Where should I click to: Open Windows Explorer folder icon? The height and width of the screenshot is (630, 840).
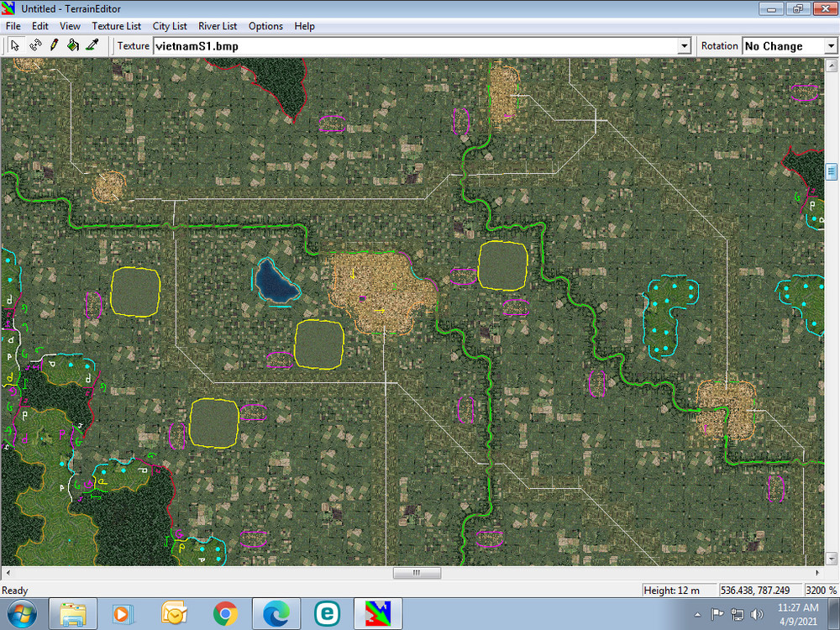point(73,613)
